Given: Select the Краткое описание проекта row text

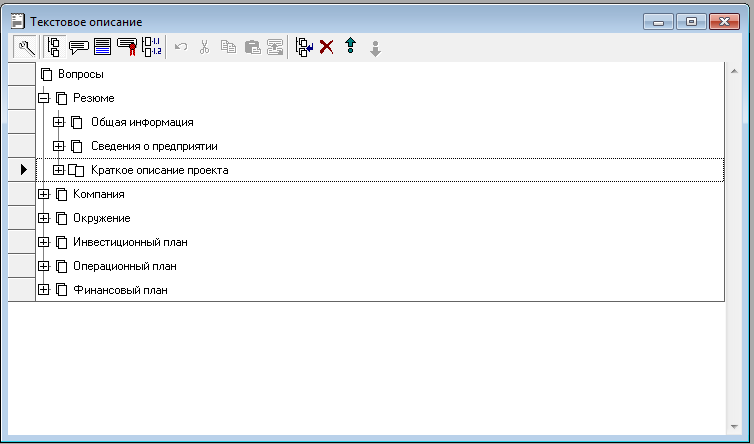Looking at the screenshot, I should (x=160, y=170).
